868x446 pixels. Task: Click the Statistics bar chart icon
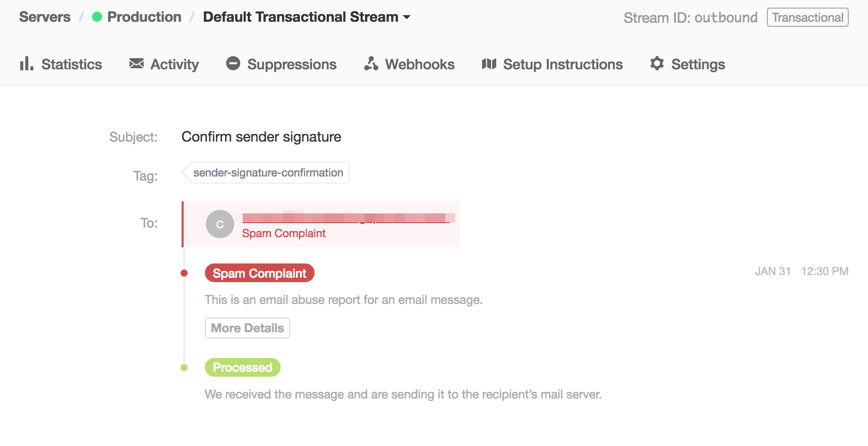tap(26, 64)
